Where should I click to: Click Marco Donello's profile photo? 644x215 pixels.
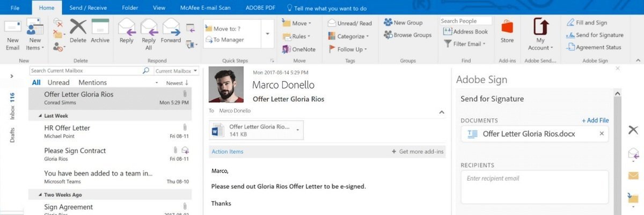click(226, 85)
